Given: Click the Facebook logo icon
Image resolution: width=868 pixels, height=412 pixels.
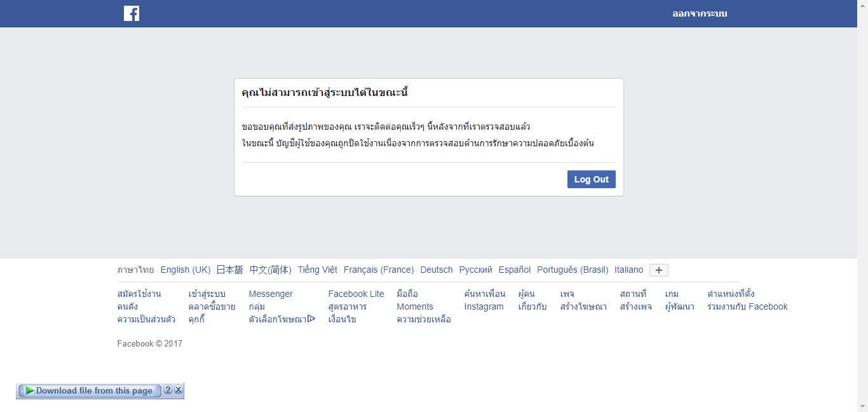Looking at the screenshot, I should coord(132,13).
